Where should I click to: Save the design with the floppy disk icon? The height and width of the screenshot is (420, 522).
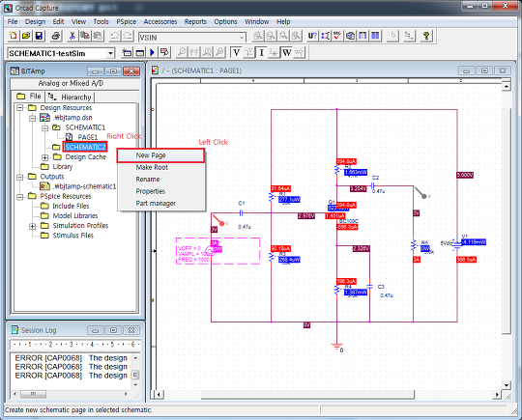tap(39, 36)
